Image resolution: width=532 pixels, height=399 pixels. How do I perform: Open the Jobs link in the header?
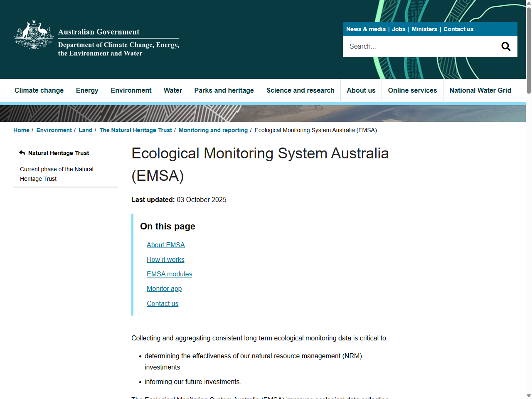[399, 29]
